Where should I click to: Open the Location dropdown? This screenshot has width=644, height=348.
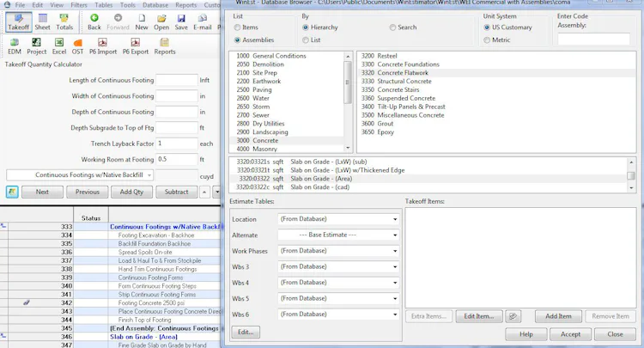(338, 219)
